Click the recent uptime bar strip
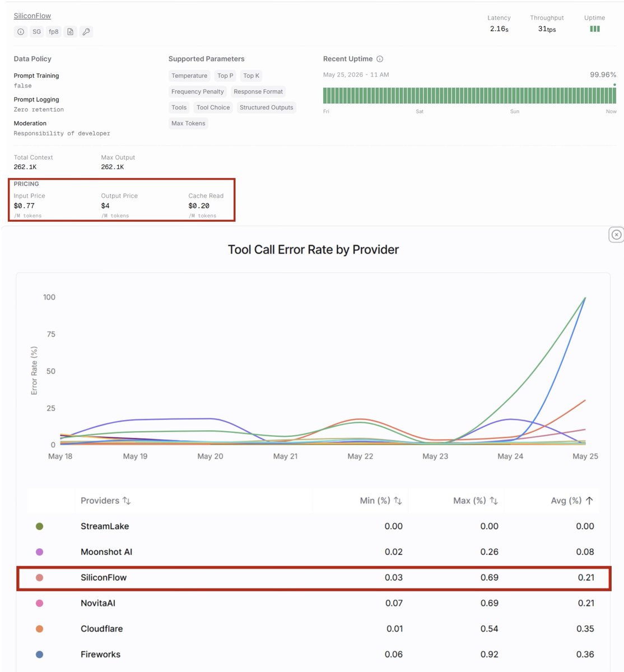Viewport: 624px width, 672px height. pyautogui.click(x=469, y=95)
